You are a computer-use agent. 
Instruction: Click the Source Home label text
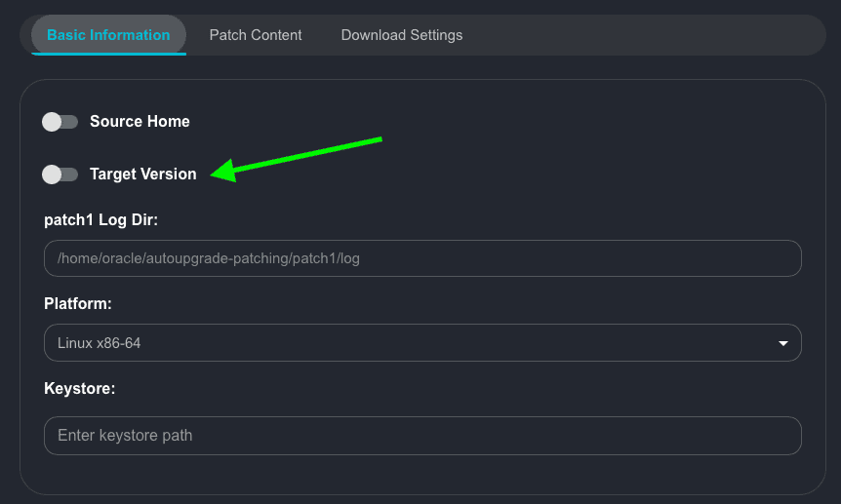coord(140,122)
